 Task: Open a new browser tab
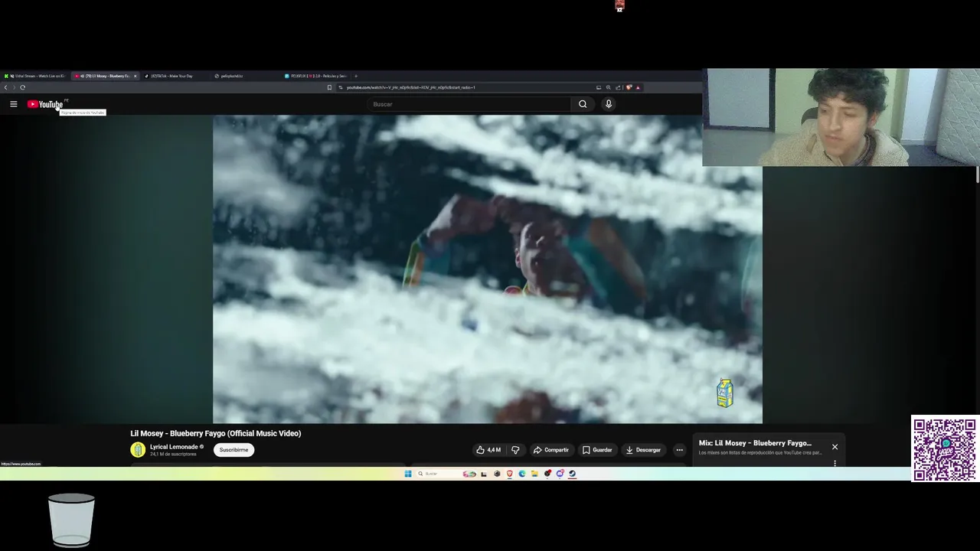tap(356, 76)
